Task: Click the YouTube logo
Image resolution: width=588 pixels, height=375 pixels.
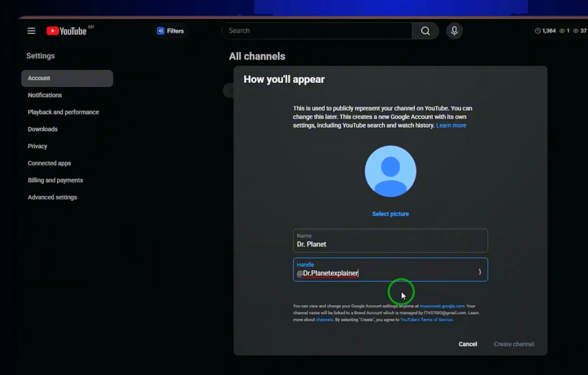Action: [x=66, y=31]
